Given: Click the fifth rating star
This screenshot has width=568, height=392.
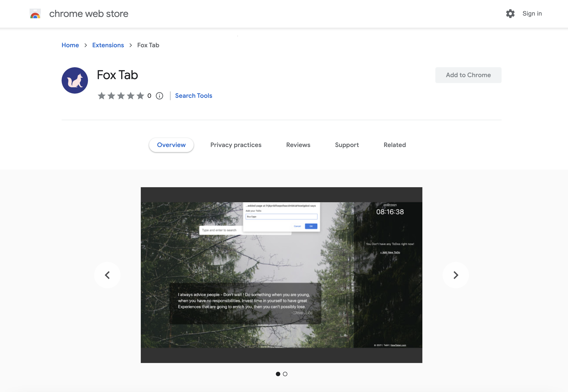Looking at the screenshot, I should click(x=140, y=96).
